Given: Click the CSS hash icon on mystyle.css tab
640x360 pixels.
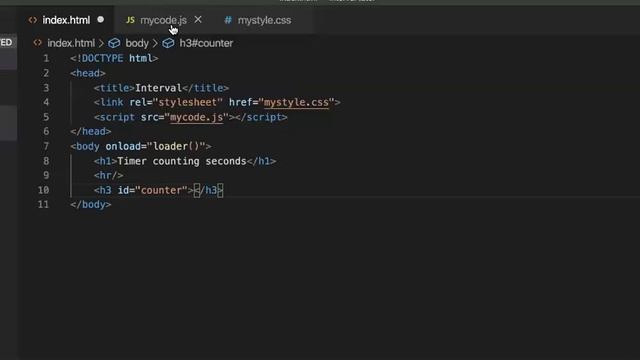Looking at the screenshot, I should tap(228, 20).
